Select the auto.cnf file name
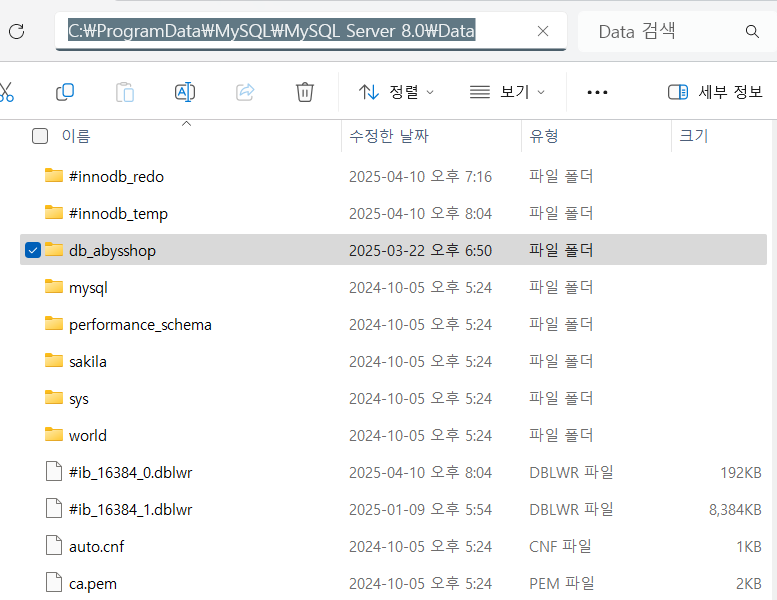The image size is (777, 600). pyautogui.click(x=96, y=546)
